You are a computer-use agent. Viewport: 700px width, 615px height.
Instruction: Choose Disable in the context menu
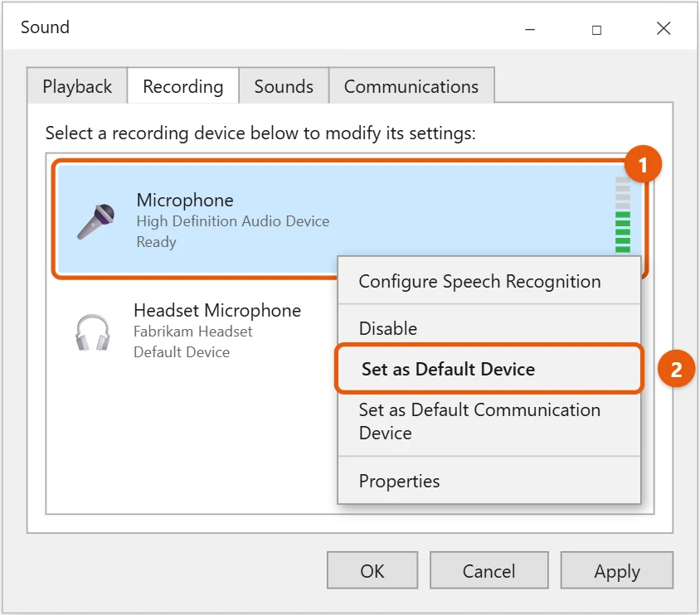tap(489, 328)
